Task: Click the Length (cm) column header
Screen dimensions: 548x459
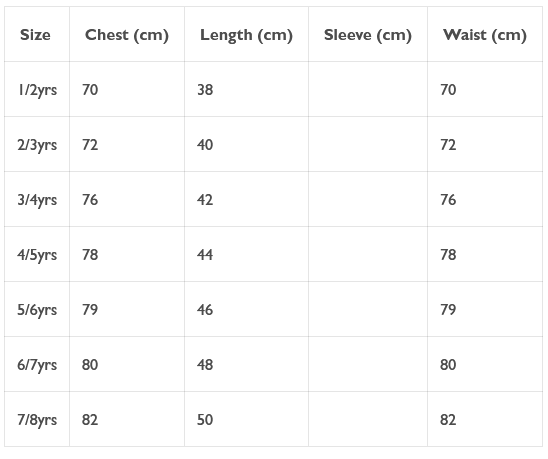Action: 246,35
